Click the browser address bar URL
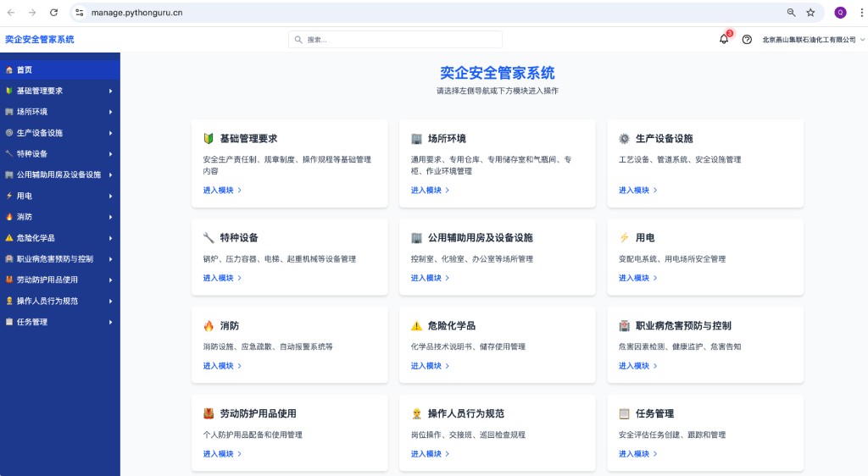 pos(136,12)
